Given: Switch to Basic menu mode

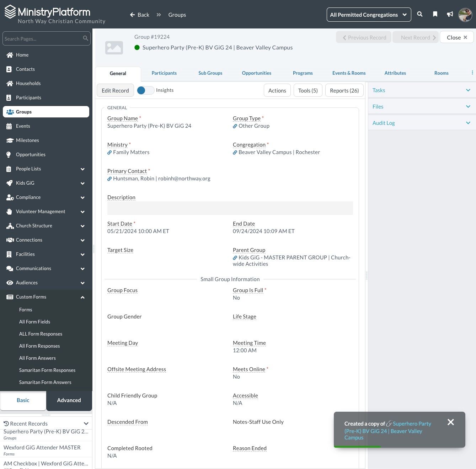Looking at the screenshot, I should tap(23, 400).
